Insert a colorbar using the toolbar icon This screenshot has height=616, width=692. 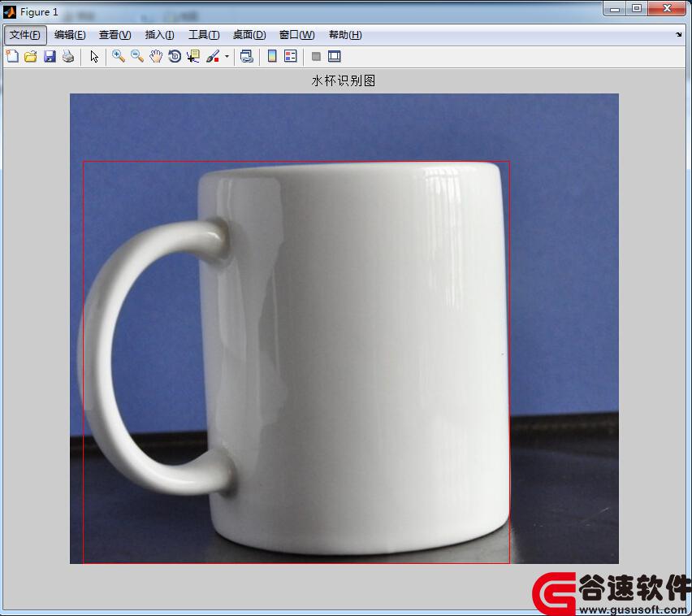tap(272, 57)
